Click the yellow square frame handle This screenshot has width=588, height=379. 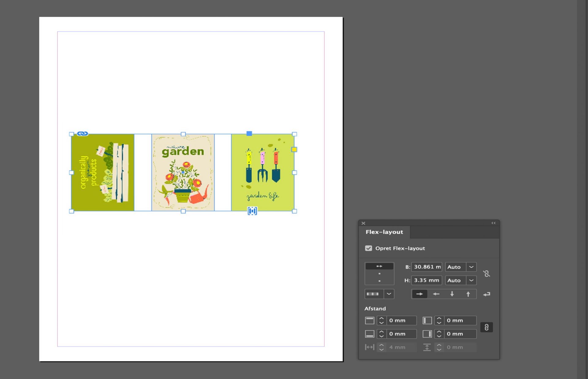[x=294, y=150]
